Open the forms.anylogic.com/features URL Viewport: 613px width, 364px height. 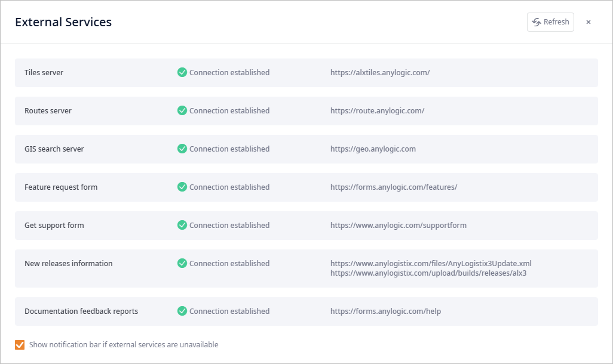pos(394,187)
